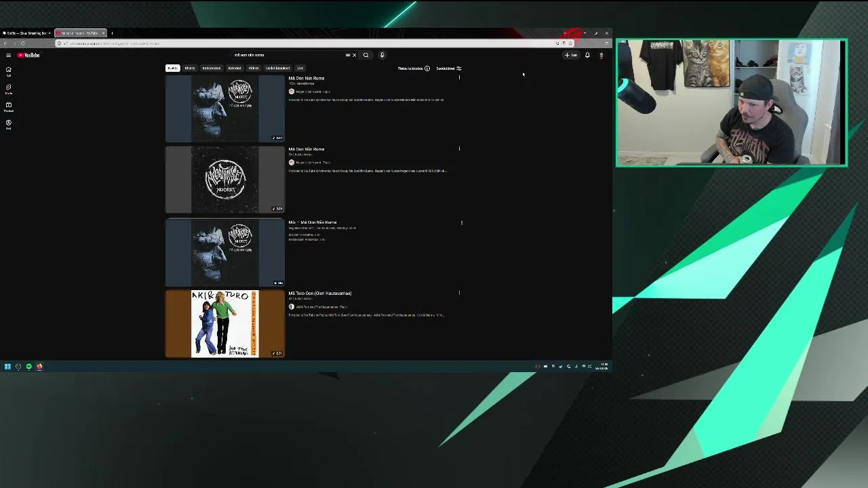Screen dimensions: 868x488
Task: Open the You section in sidebar
Action: click(x=9, y=125)
